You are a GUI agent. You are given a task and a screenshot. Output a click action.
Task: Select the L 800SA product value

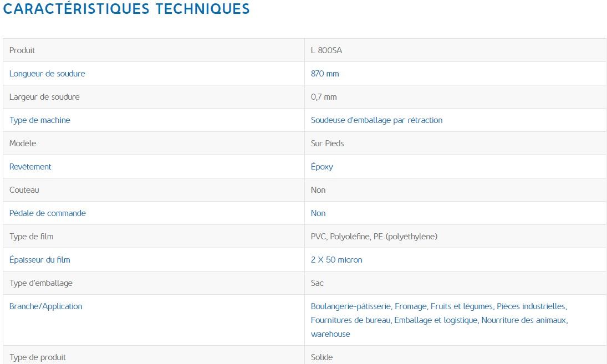click(x=327, y=50)
